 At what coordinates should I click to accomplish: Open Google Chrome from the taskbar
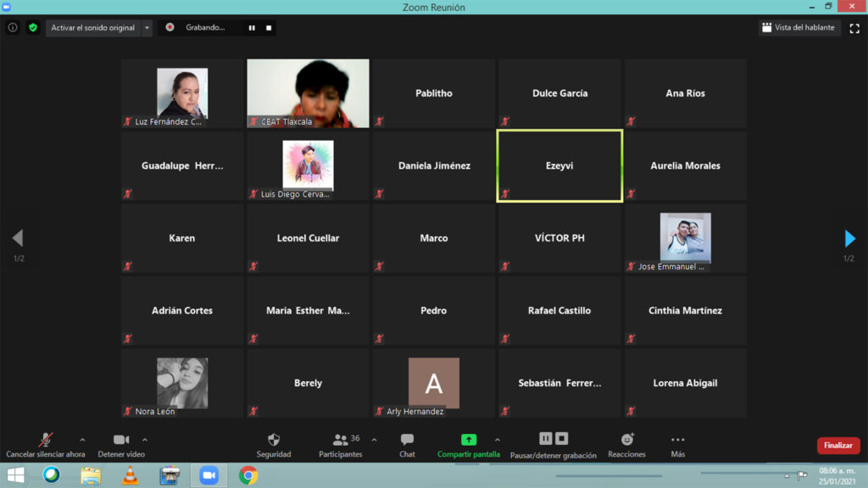(248, 475)
